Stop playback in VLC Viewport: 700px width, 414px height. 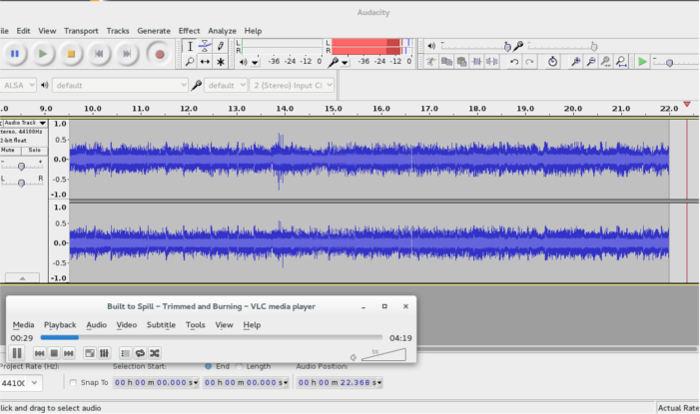click(54, 353)
